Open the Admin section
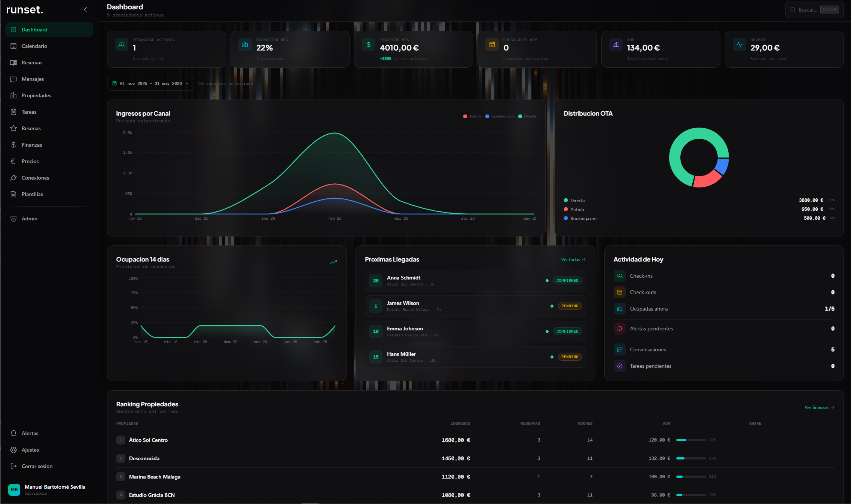 click(x=29, y=219)
